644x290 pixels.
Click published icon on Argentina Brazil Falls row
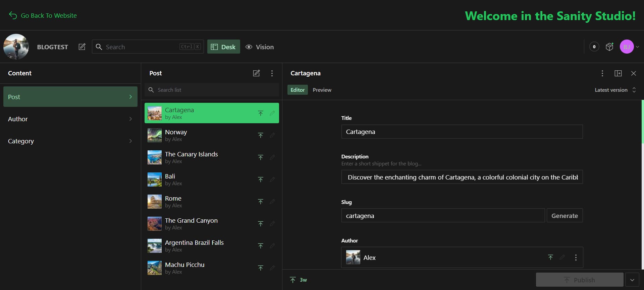261,246
